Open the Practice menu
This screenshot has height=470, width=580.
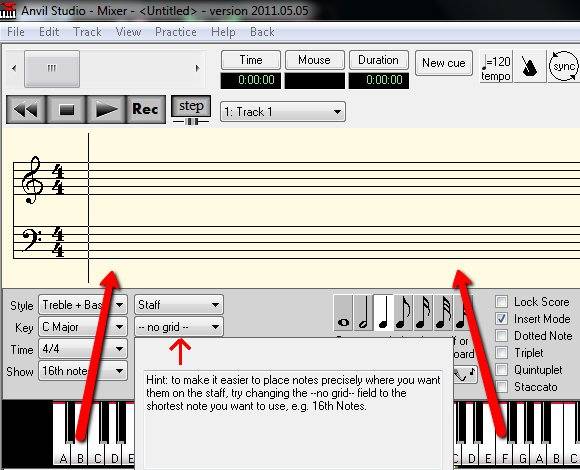pos(176,32)
